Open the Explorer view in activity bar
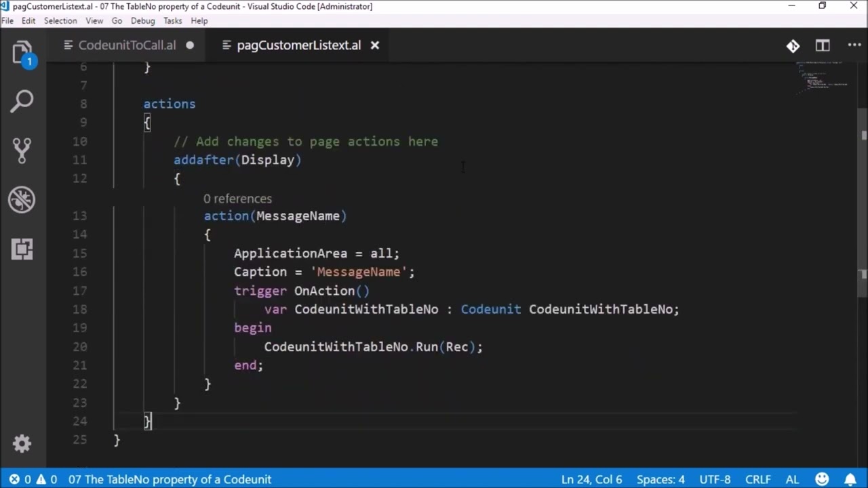Viewport: 868px width, 488px height. 22,53
